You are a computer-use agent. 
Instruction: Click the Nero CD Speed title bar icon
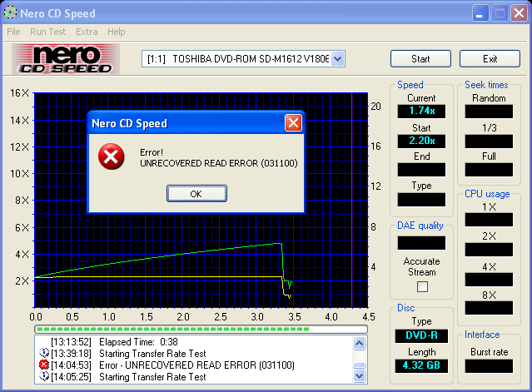[x=10, y=13]
